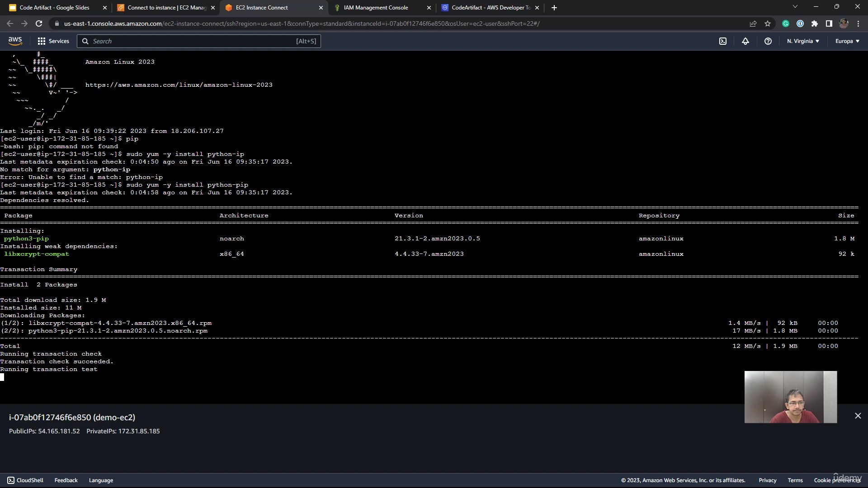Open the Extensions puzzle icon
Viewport: 868px width, 488px height.
coord(815,23)
